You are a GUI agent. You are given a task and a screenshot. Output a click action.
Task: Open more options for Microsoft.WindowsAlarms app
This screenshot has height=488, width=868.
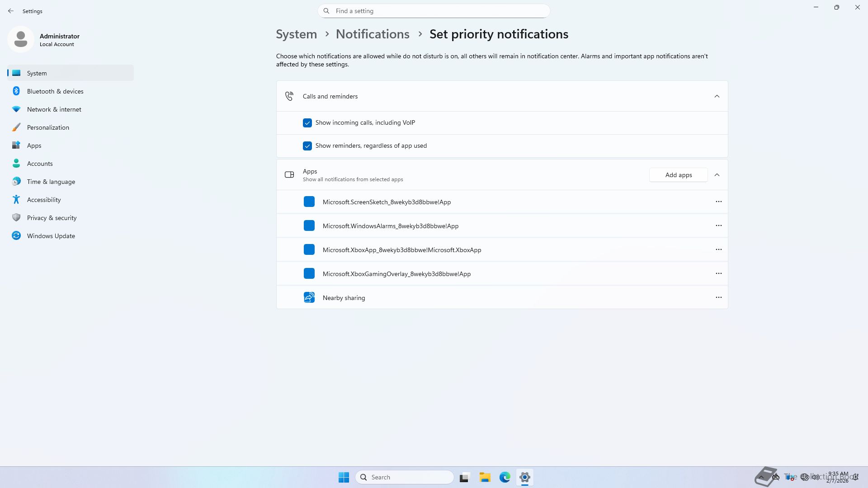[x=718, y=225]
